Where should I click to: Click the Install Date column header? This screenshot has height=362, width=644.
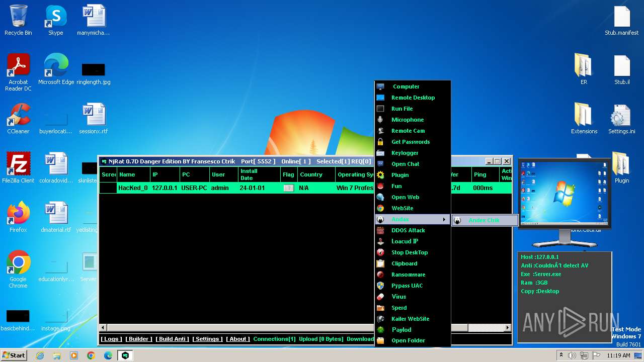(x=259, y=174)
